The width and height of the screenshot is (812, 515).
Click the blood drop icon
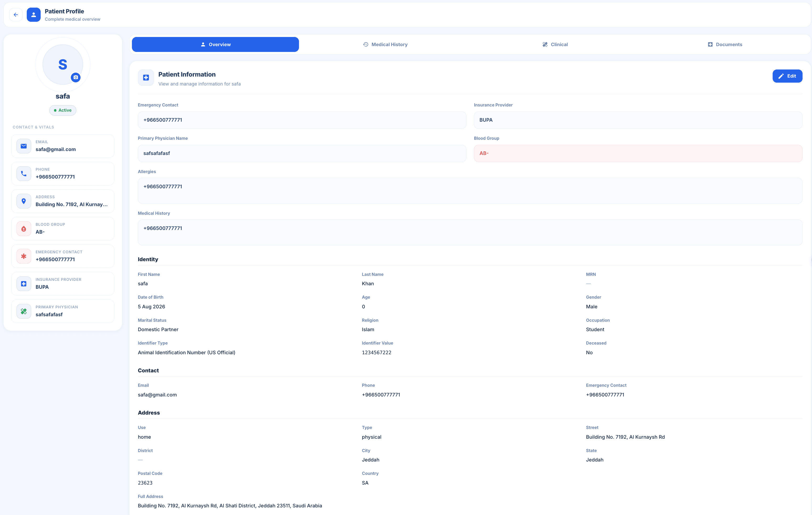24,229
